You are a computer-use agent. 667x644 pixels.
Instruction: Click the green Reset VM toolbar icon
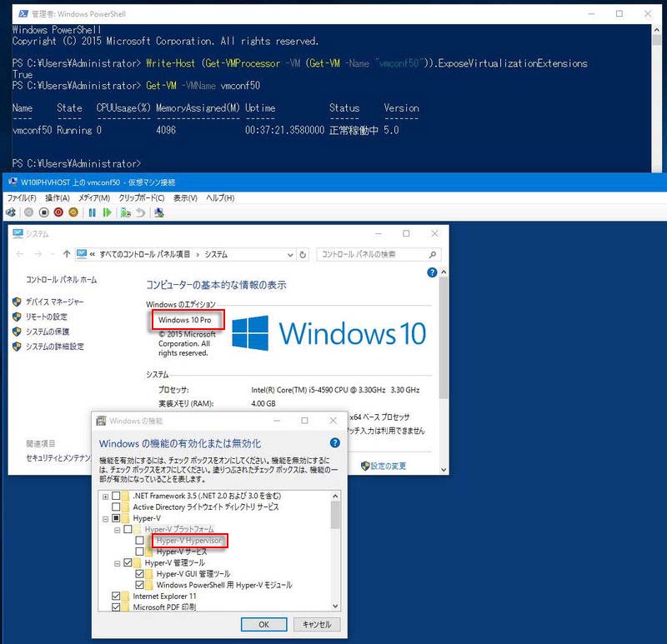coord(107,212)
